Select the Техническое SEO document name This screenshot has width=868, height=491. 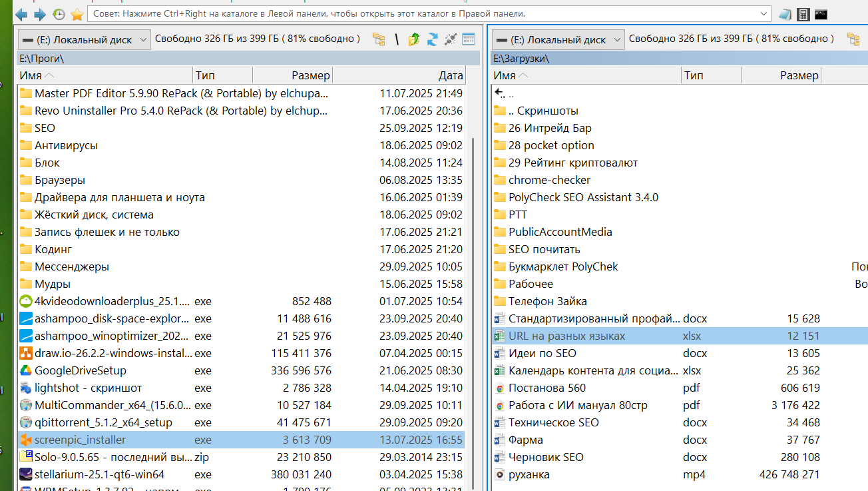(x=554, y=422)
